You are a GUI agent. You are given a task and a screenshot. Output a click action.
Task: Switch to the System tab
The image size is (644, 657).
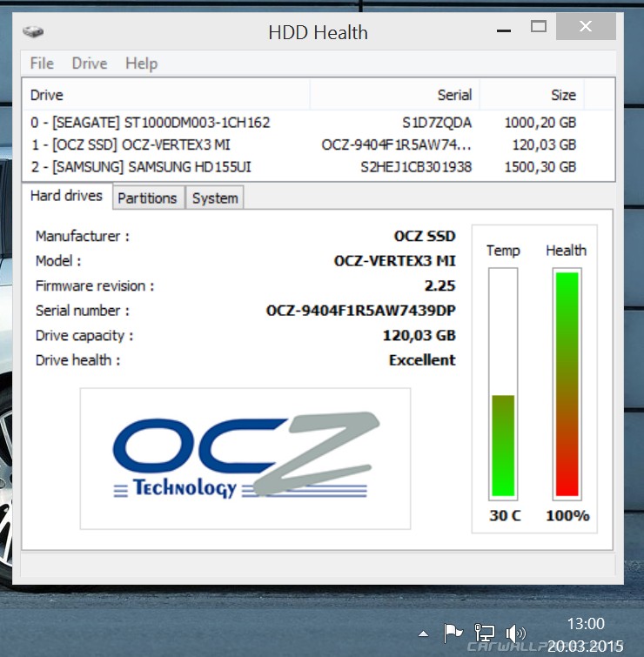215,198
